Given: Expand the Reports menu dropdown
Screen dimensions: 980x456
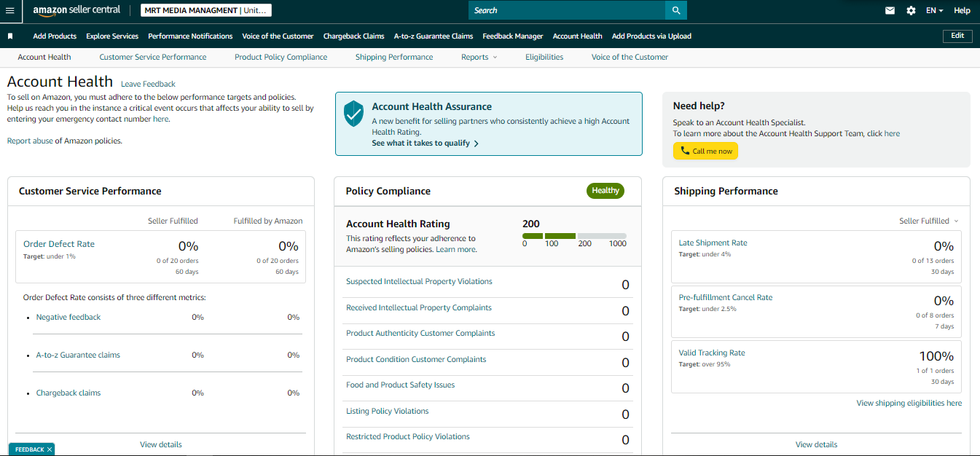Looking at the screenshot, I should click(x=479, y=57).
